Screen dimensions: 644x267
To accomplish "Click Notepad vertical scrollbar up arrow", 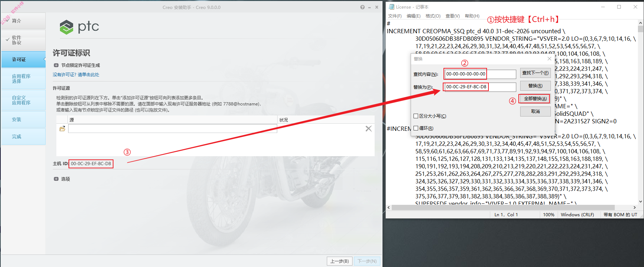I will tap(640, 23).
